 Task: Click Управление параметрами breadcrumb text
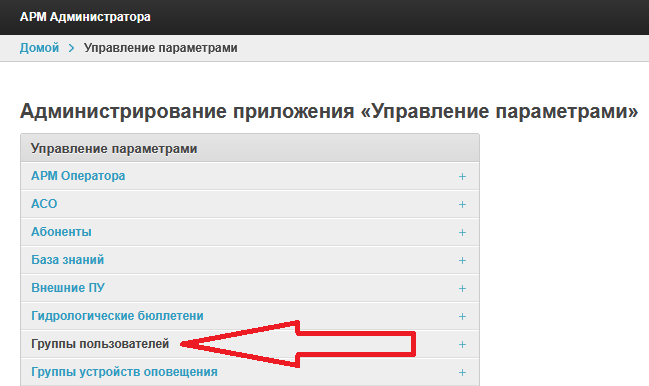[x=161, y=48]
